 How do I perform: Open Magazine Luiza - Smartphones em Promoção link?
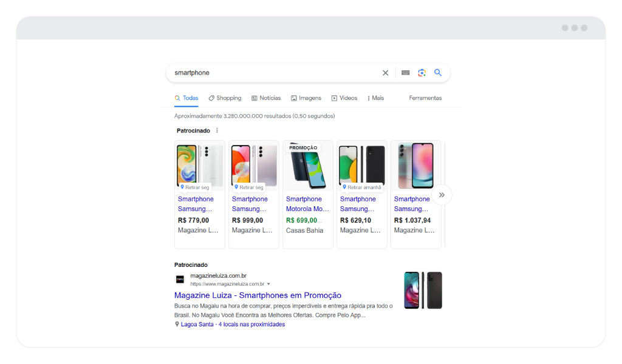[258, 295]
